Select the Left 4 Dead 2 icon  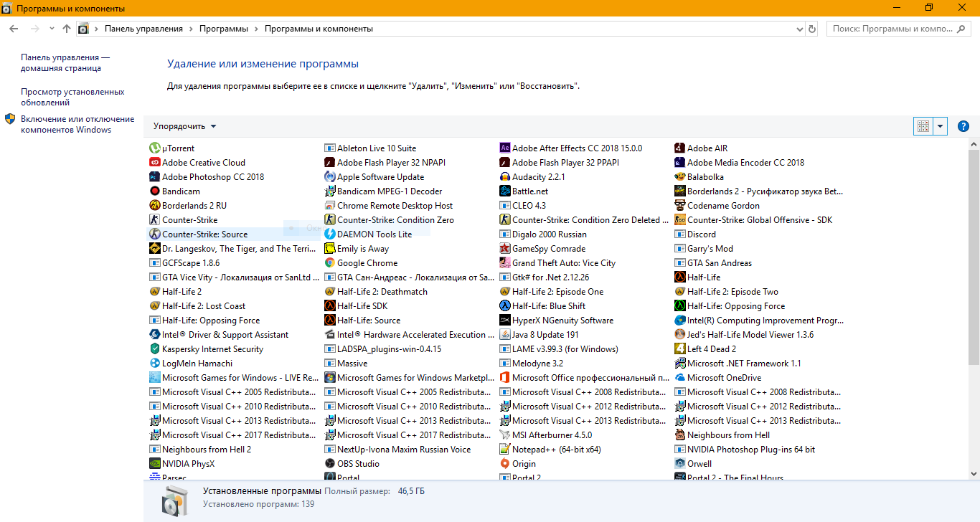pyautogui.click(x=679, y=349)
